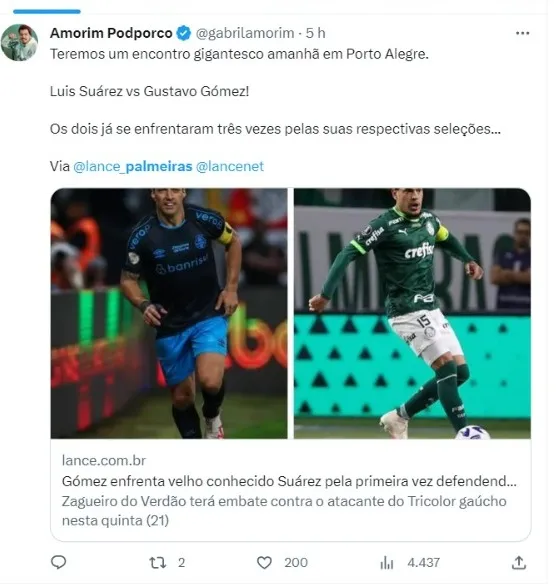Open the Amorim Podporco display name
The height and width of the screenshot is (584, 559).
point(111,33)
